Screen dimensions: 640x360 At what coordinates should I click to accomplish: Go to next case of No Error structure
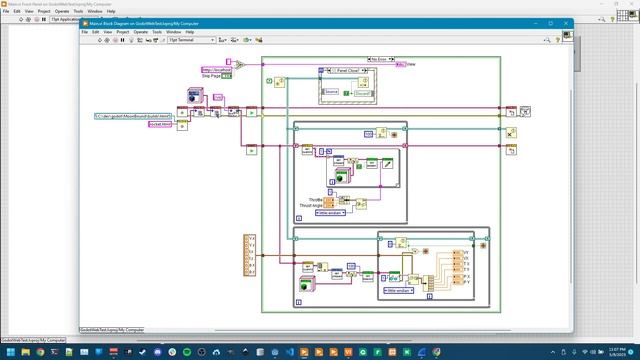393,59
